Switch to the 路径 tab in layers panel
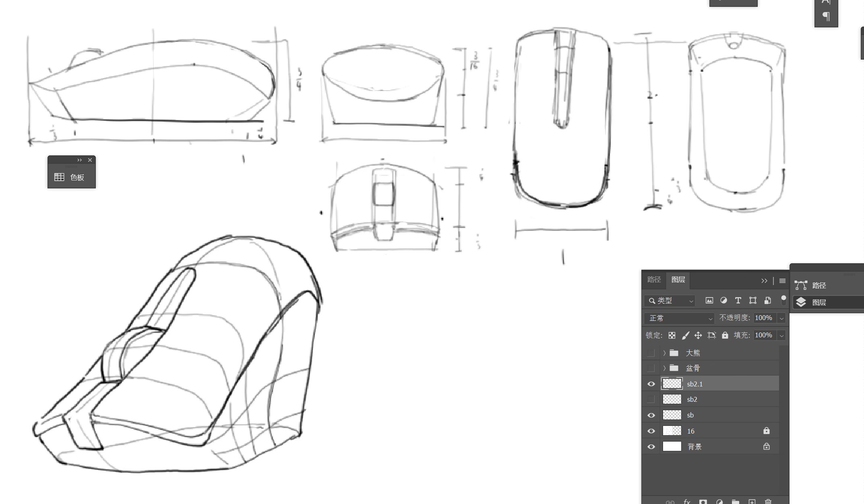Image resolution: width=864 pixels, height=504 pixels. (x=654, y=279)
